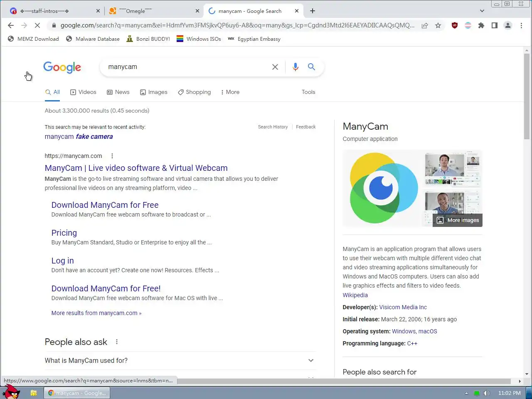Open three-dot options next to manycam.com result
This screenshot has width=532, height=399.
[112, 156]
